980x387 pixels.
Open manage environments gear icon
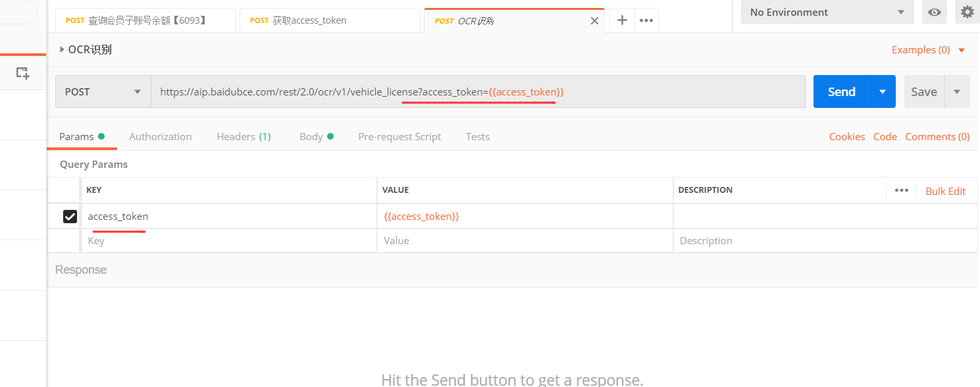967,12
